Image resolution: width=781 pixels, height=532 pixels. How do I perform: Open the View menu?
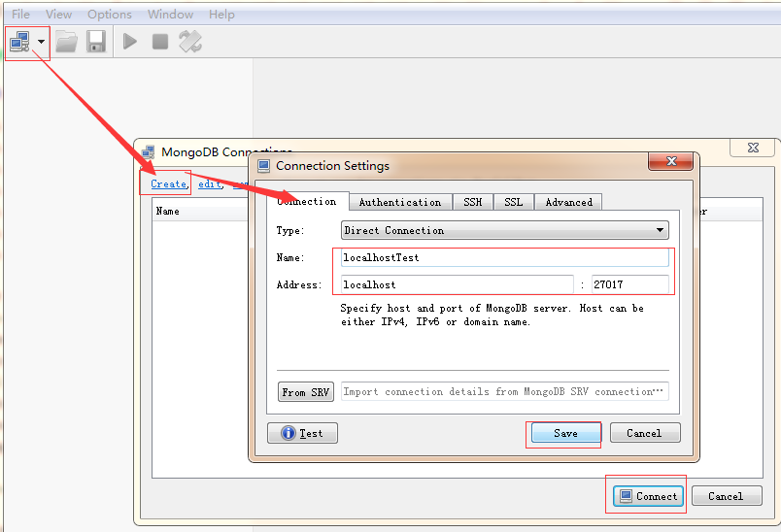click(59, 15)
